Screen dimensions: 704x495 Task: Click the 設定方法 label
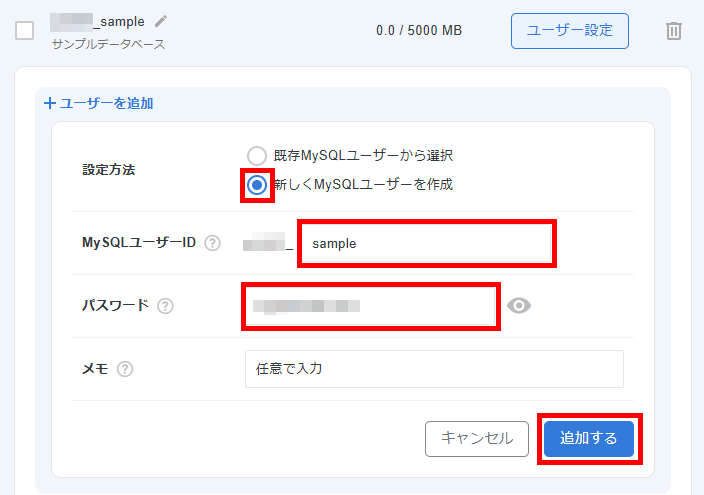pyautogui.click(x=108, y=170)
